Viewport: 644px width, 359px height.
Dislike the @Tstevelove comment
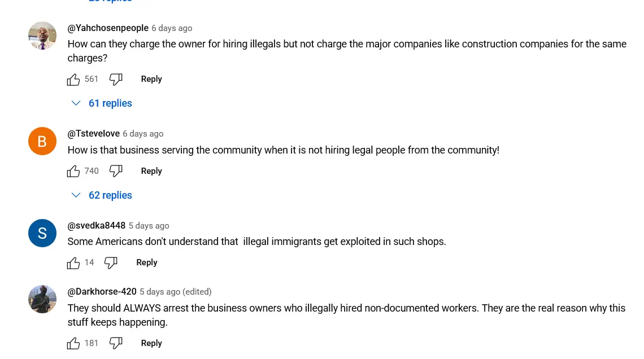pyautogui.click(x=116, y=171)
